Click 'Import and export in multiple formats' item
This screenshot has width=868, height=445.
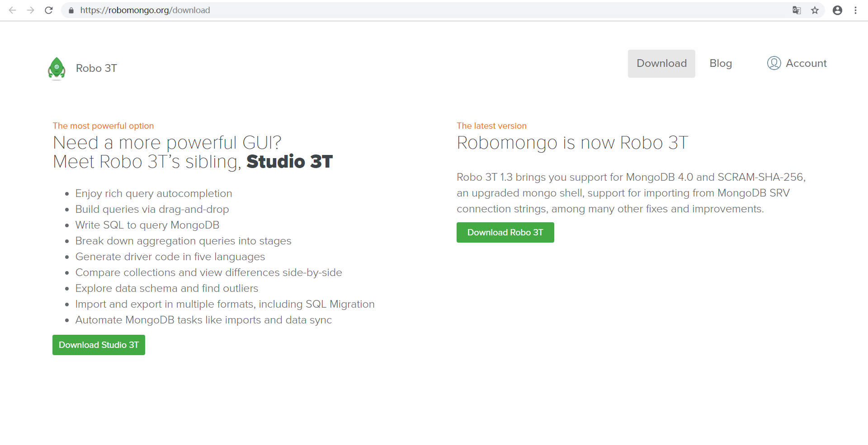[225, 304]
